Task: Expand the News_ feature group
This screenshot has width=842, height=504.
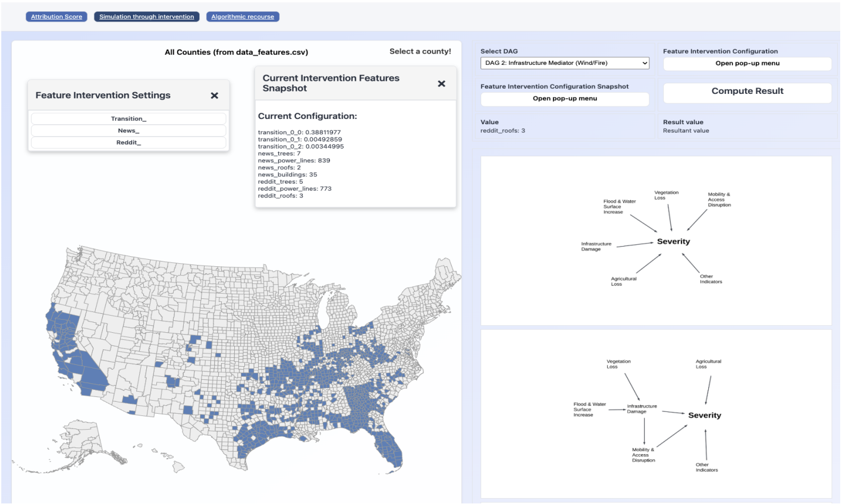Action: click(x=128, y=131)
